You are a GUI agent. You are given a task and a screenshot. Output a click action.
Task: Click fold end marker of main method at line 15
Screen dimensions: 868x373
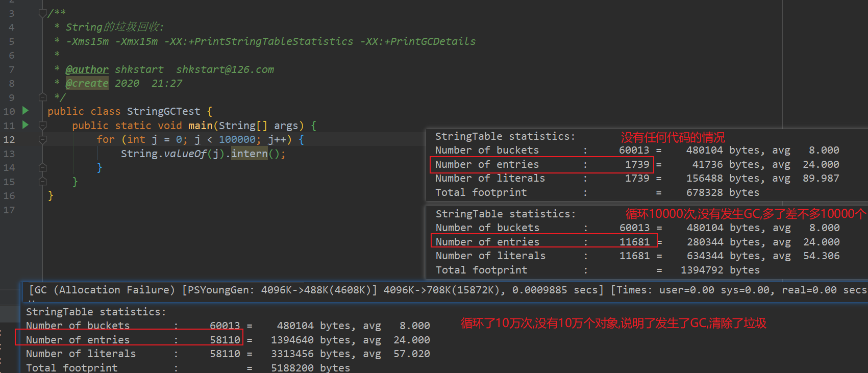[x=43, y=181]
